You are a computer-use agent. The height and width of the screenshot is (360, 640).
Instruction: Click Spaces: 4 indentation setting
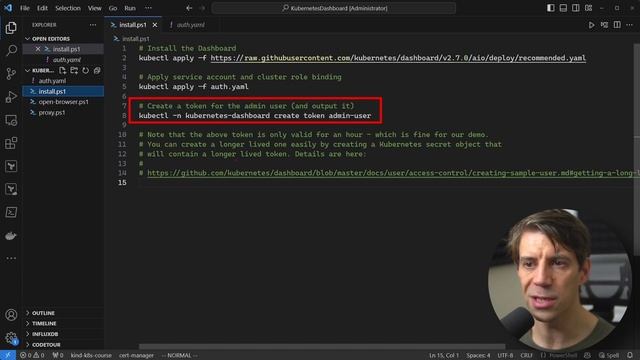pos(478,355)
